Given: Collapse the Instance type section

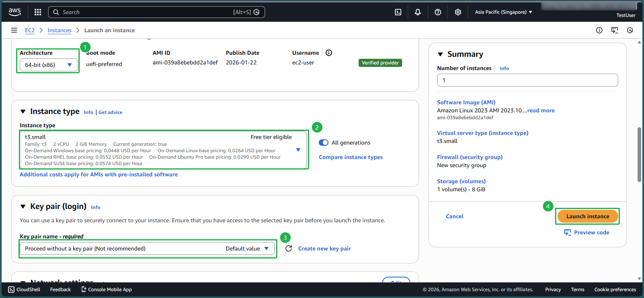Looking at the screenshot, I should pyautogui.click(x=23, y=112).
